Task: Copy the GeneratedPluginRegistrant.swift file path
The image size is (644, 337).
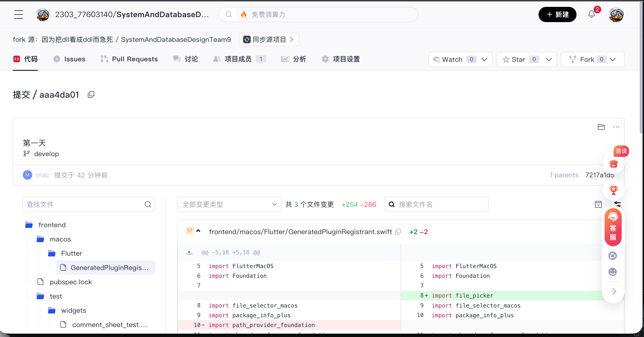Action: coord(398,232)
